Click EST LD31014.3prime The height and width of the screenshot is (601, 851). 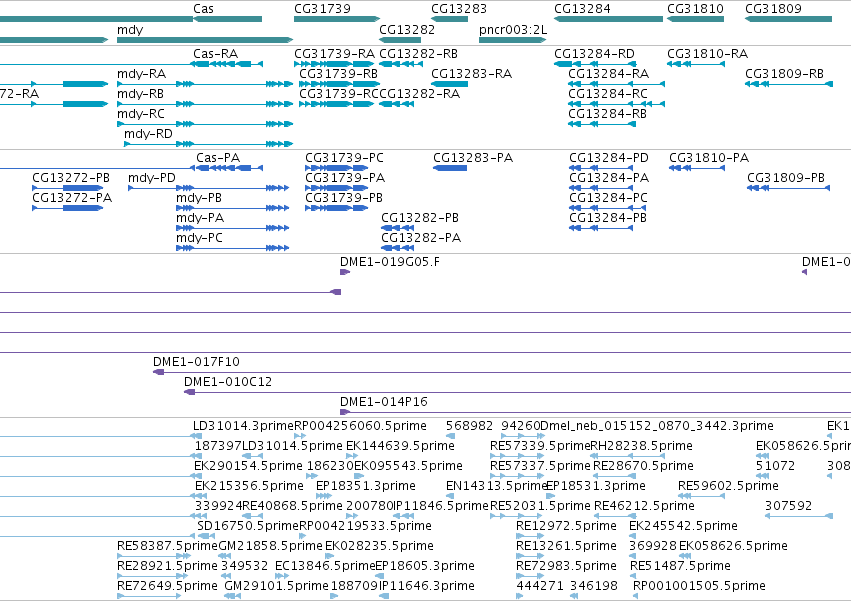(x=243, y=426)
